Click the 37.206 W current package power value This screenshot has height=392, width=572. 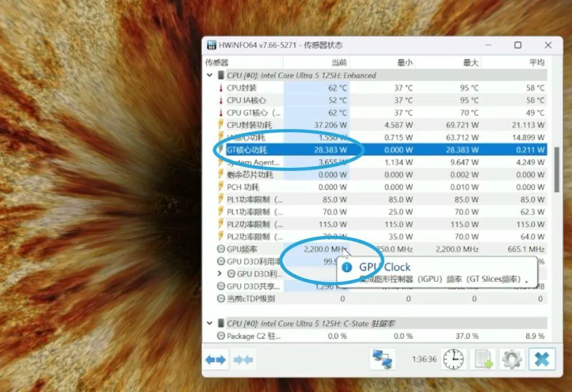pos(330,125)
